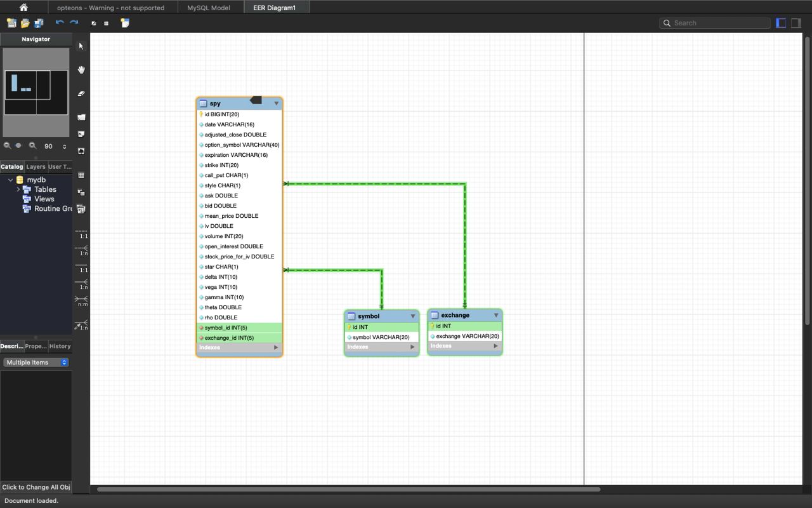Reset zoom with the round button

click(x=18, y=145)
